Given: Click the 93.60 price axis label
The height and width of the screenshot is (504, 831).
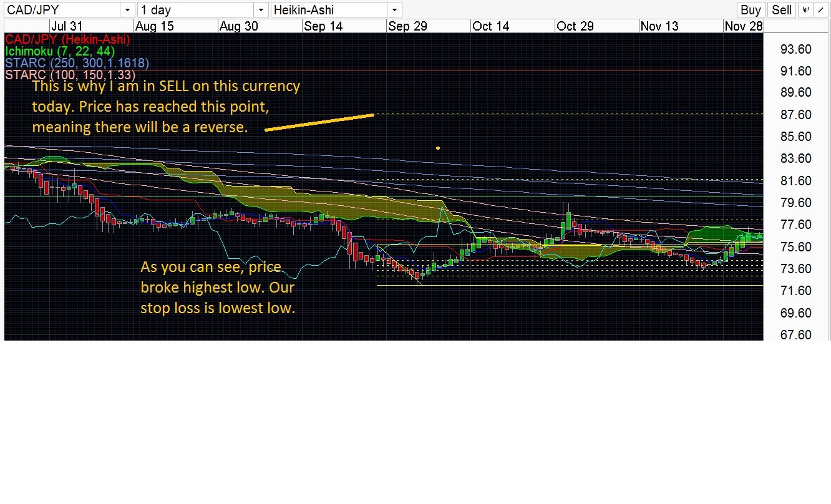Looking at the screenshot, I should [x=796, y=49].
